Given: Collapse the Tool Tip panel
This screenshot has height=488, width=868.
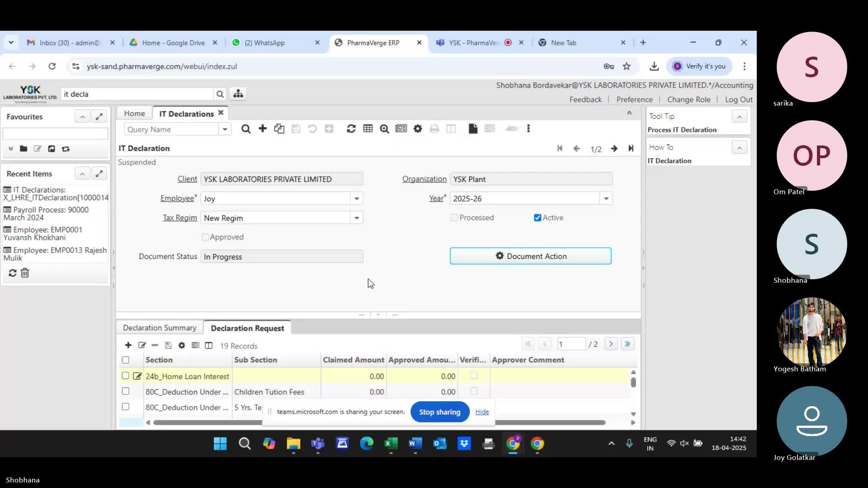Looking at the screenshot, I should point(740,117).
